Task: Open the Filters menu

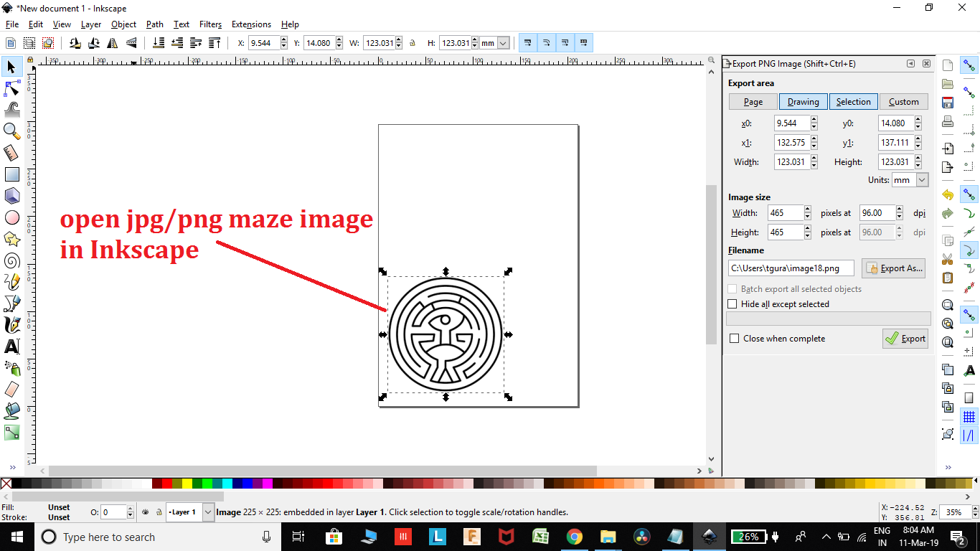Action: point(210,24)
